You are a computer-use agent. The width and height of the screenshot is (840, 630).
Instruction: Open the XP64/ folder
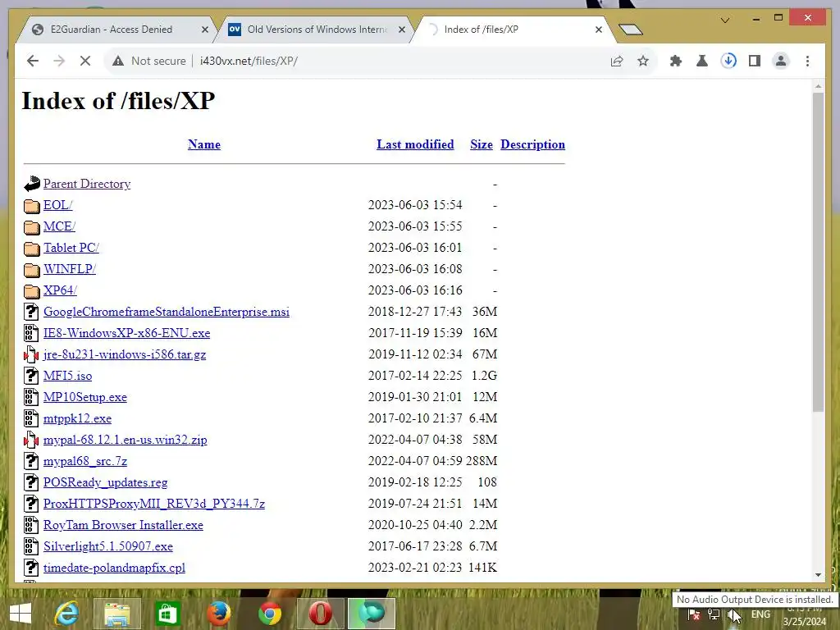pyautogui.click(x=60, y=290)
